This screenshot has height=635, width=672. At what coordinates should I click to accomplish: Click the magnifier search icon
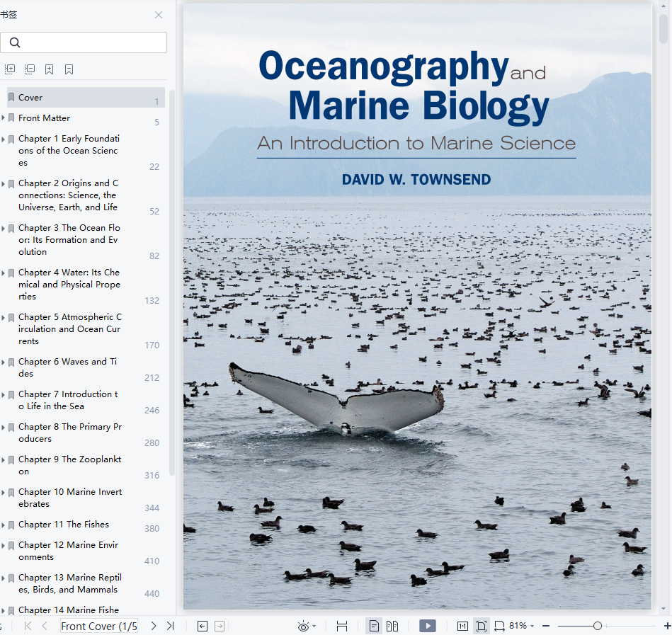click(x=15, y=42)
